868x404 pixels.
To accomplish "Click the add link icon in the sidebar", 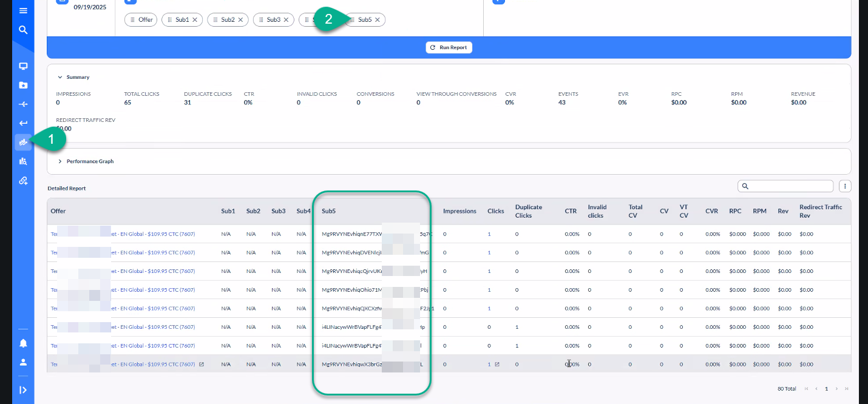I will click(23, 181).
